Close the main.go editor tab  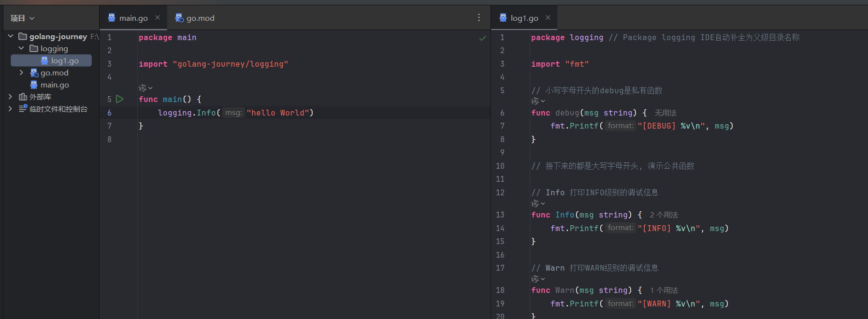(158, 18)
